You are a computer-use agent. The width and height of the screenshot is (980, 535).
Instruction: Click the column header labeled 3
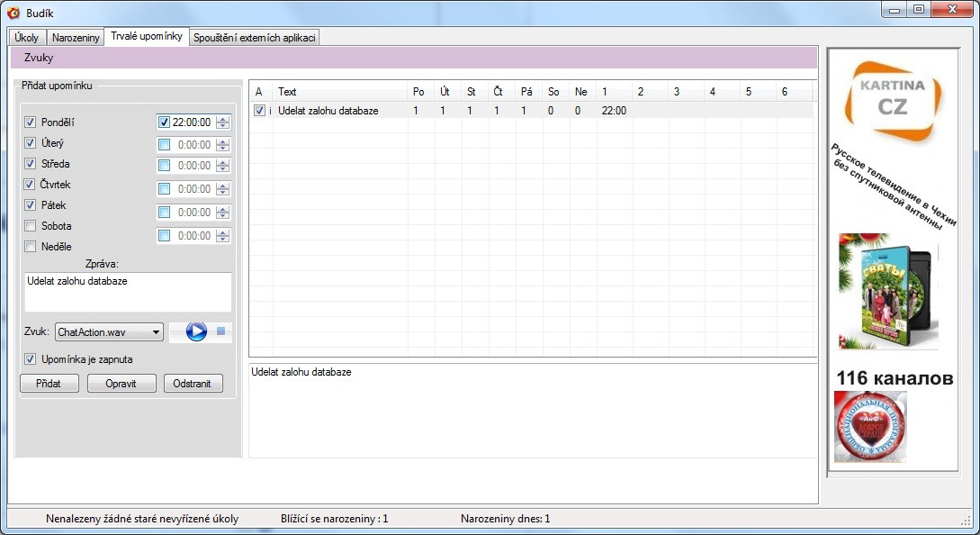pyautogui.click(x=687, y=91)
